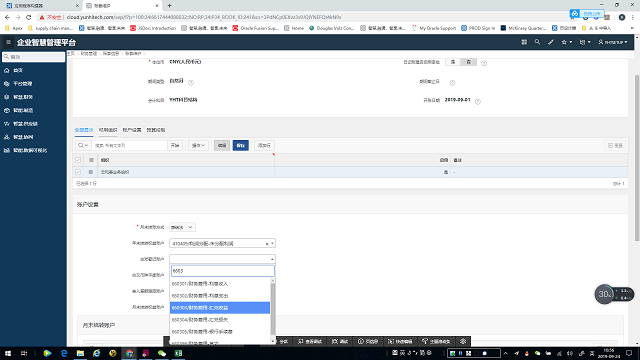Viewport: 640px width, 360px height.
Task: Click 查看调试 in developer toolbar
Action: [310, 342]
